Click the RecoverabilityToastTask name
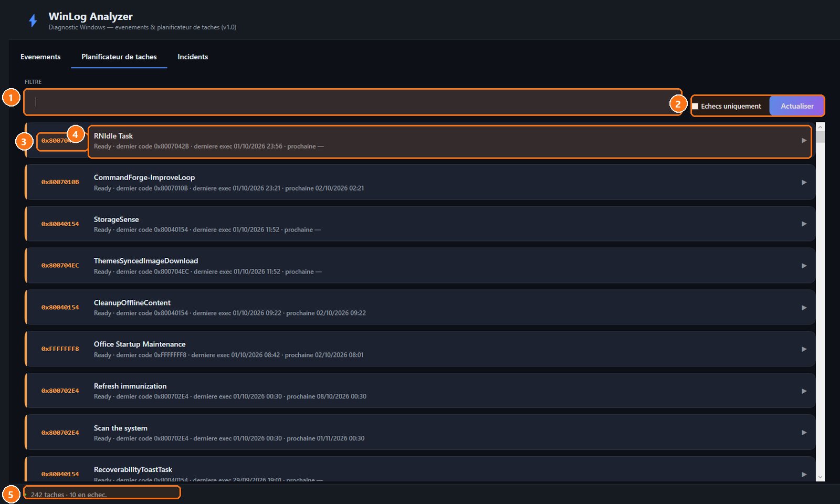 coord(133,470)
